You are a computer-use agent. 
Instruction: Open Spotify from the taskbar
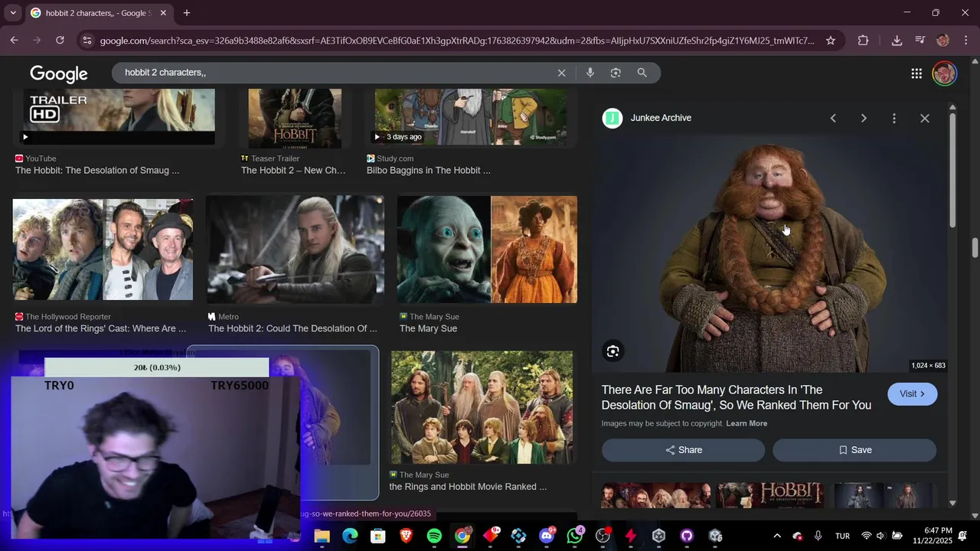pos(434,536)
